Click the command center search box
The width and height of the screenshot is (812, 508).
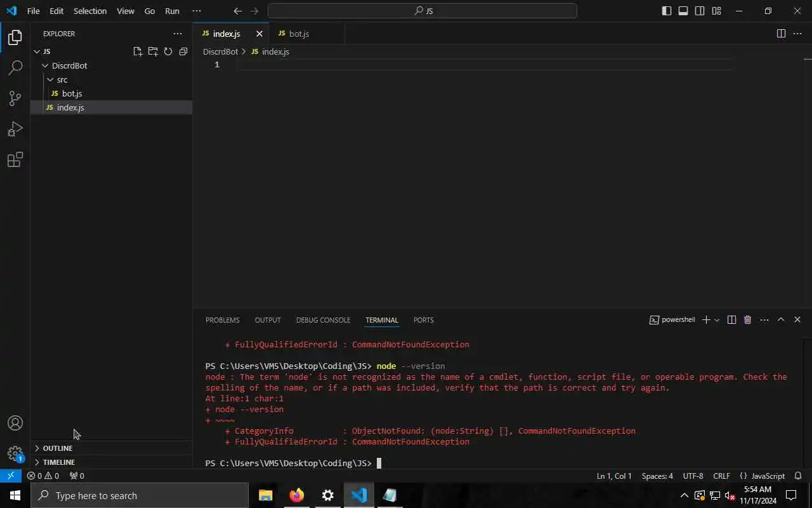[422, 11]
